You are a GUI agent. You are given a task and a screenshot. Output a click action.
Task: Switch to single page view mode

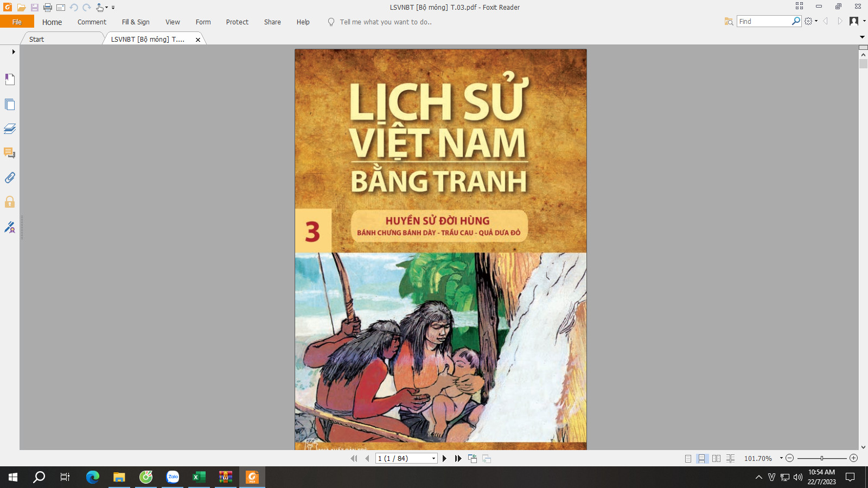[x=688, y=459]
